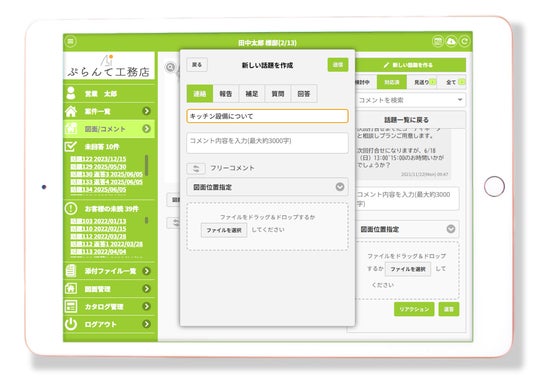Click the comment content input in dialog
The height and width of the screenshot is (377, 536).
267,143
